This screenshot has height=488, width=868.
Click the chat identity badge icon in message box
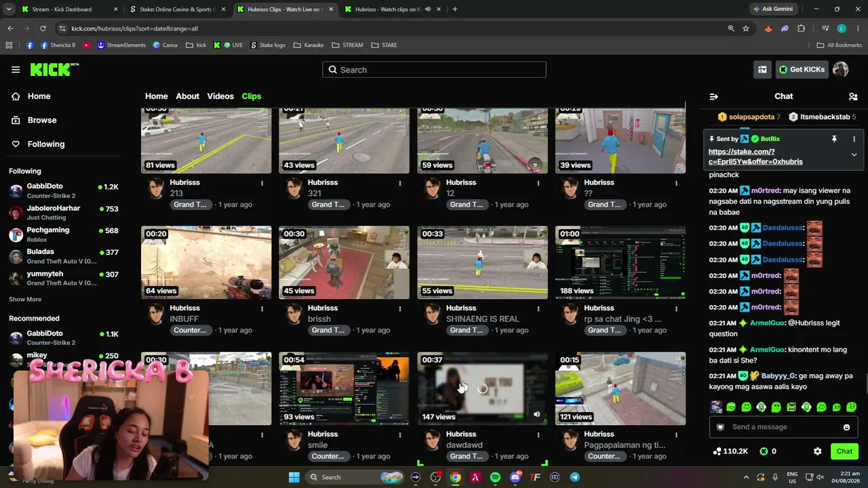point(720,427)
